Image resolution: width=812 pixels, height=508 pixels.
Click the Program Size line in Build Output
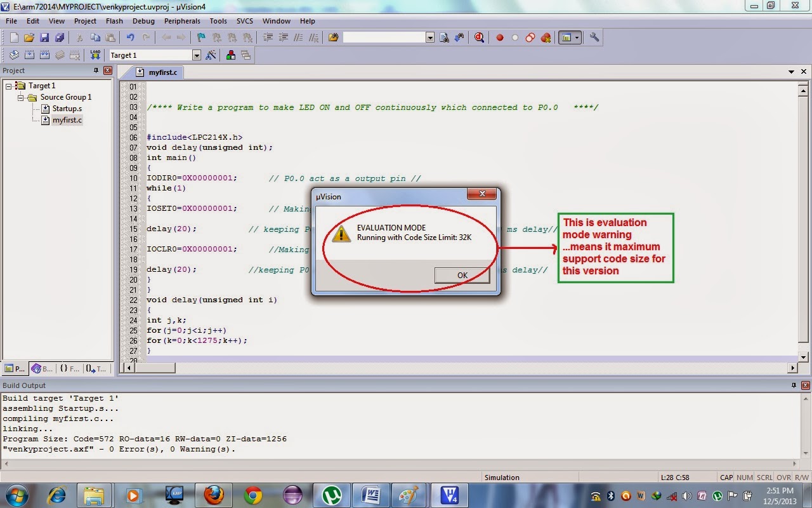point(145,439)
